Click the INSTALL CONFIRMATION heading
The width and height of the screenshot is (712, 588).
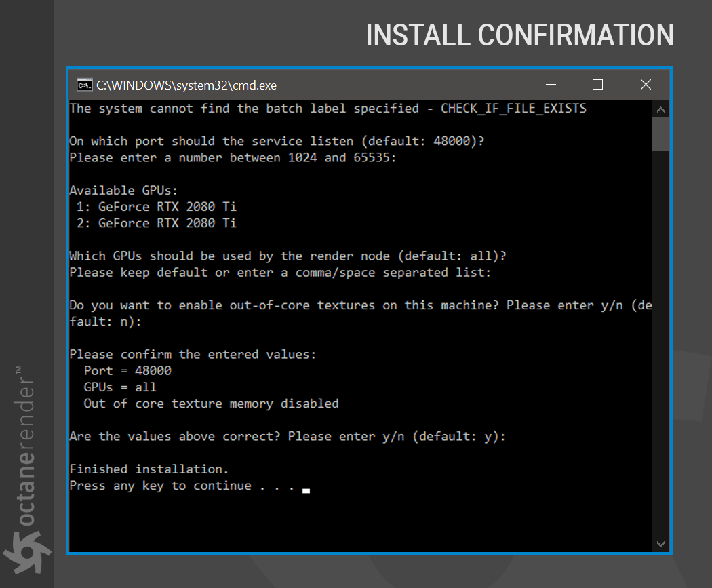point(519,35)
